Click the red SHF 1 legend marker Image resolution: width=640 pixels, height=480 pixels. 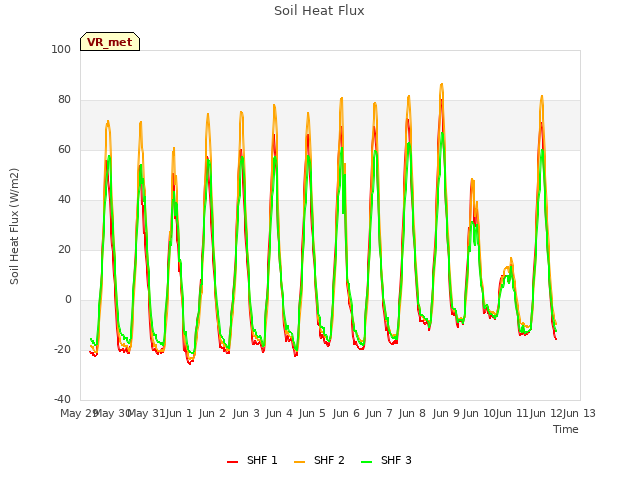pos(232,462)
